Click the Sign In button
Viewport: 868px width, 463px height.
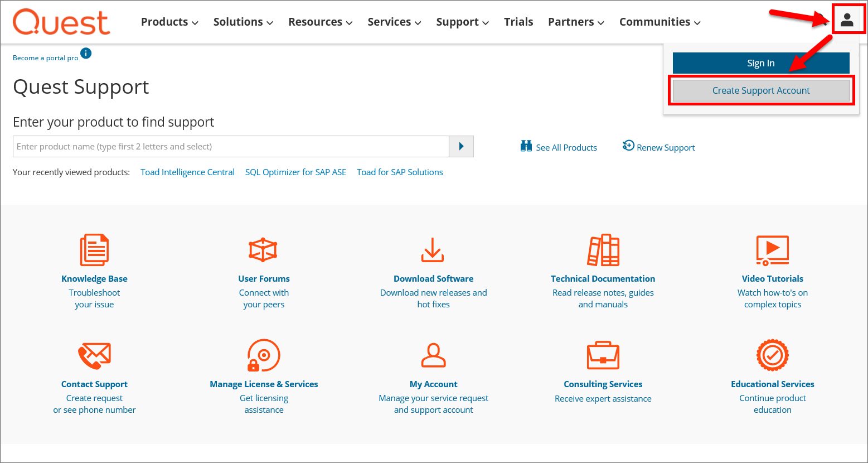coord(761,63)
